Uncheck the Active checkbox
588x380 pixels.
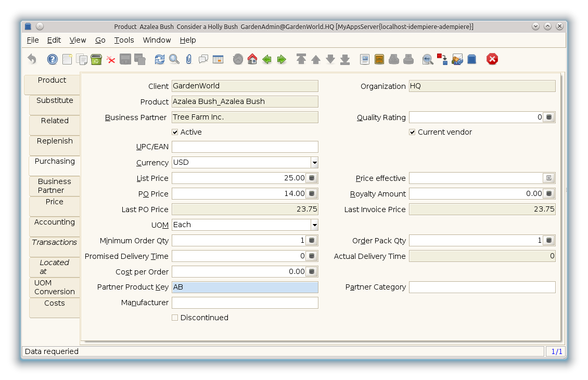[x=175, y=132]
